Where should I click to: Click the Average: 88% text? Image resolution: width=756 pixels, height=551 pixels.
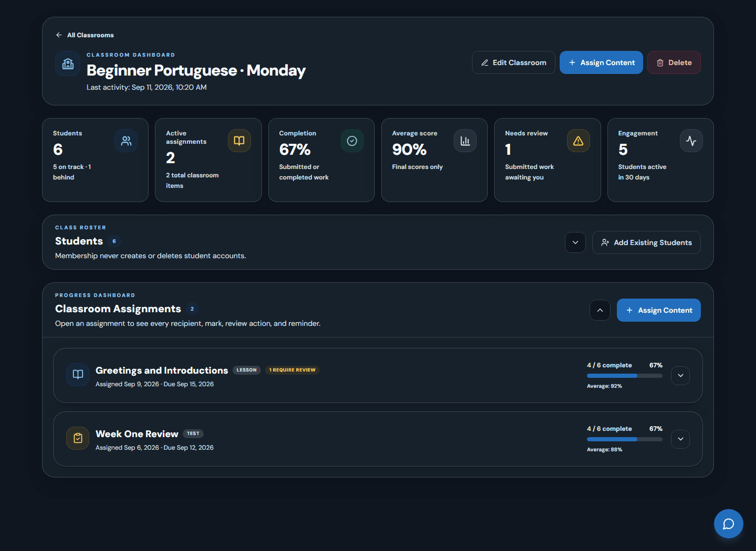point(604,450)
